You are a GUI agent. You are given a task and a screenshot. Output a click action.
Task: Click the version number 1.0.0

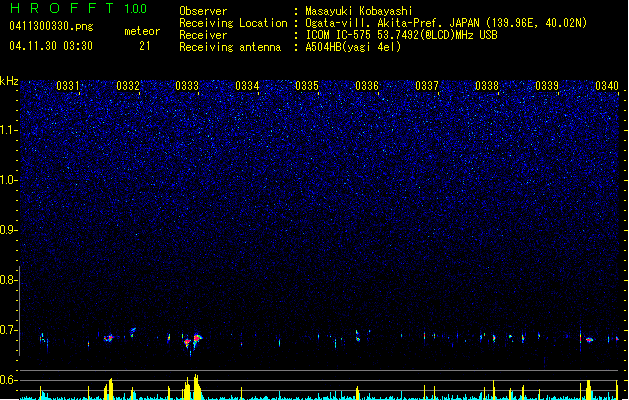pyautogui.click(x=136, y=9)
